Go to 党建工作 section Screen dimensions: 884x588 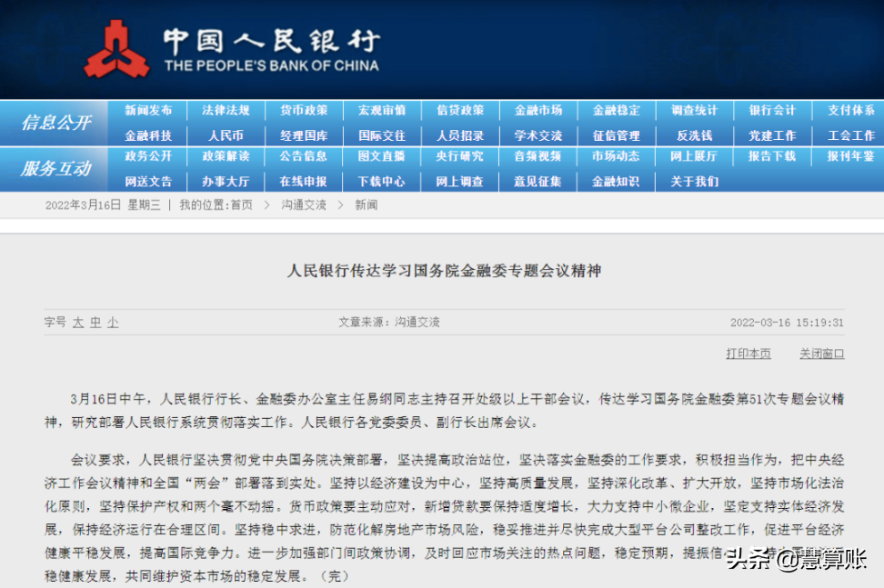(772, 135)
